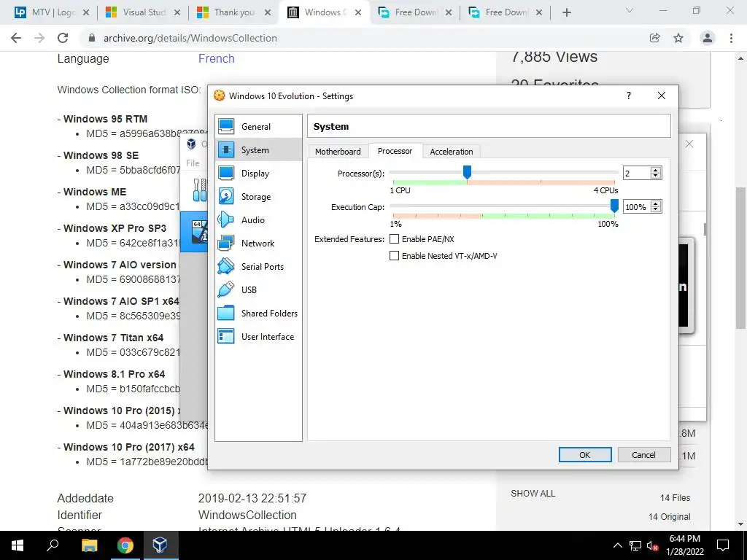Click the Windows ME heading text
Image resolution: width=747 pixels, height=560 pixels.
pyautogui.click(x=95, y=192)
